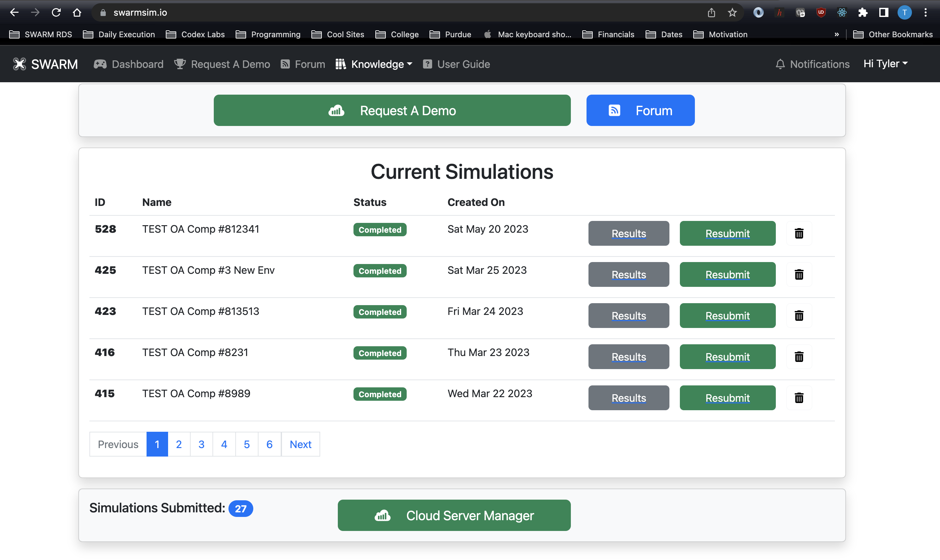Click the delete trash icon for simulation 528
This screenshot has width=940, height=560.
pos(799,233)
